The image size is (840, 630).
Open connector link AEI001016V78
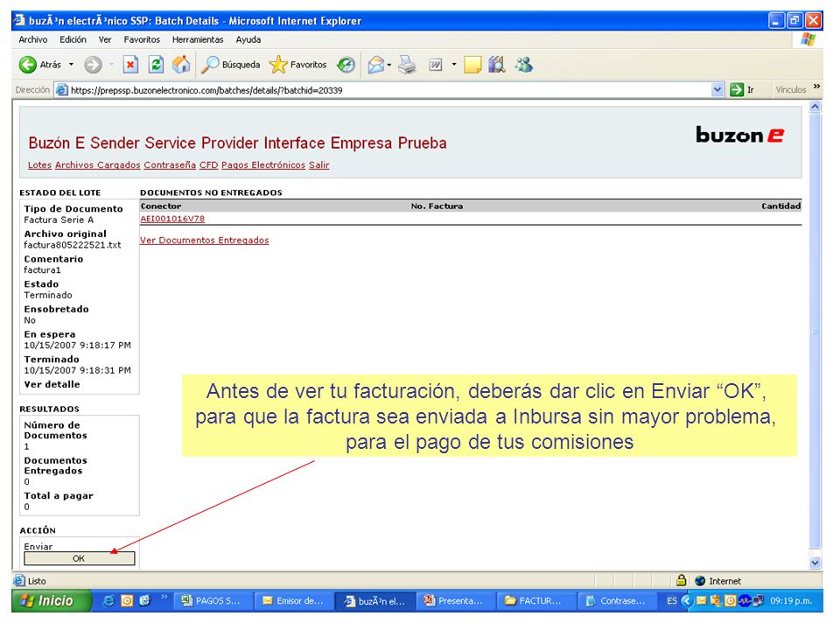tap(172, 219)
